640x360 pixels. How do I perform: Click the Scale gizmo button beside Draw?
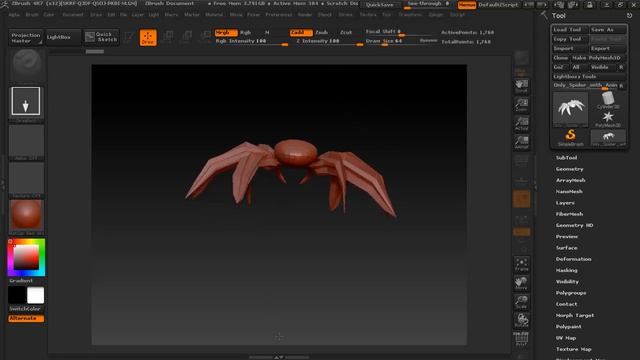pyautogui.click(x=186, y=37)
